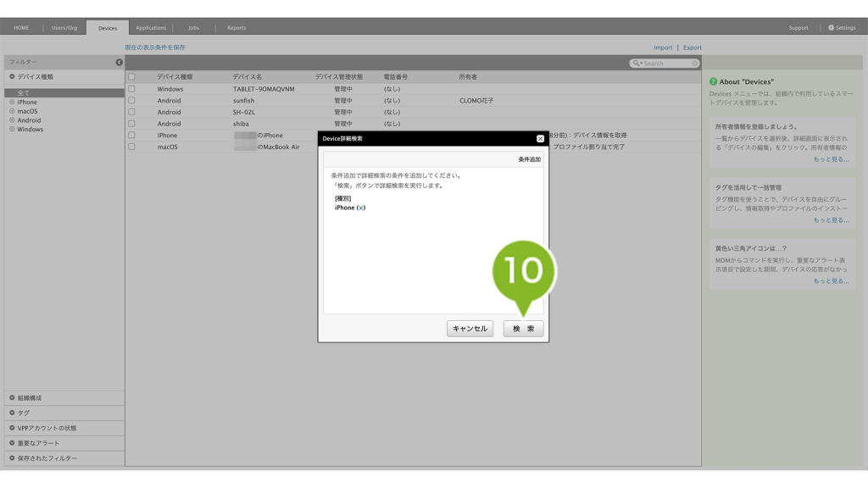Select the 全て filter item
This screenshot has height=488, width=868.
(x=64, y=93)
